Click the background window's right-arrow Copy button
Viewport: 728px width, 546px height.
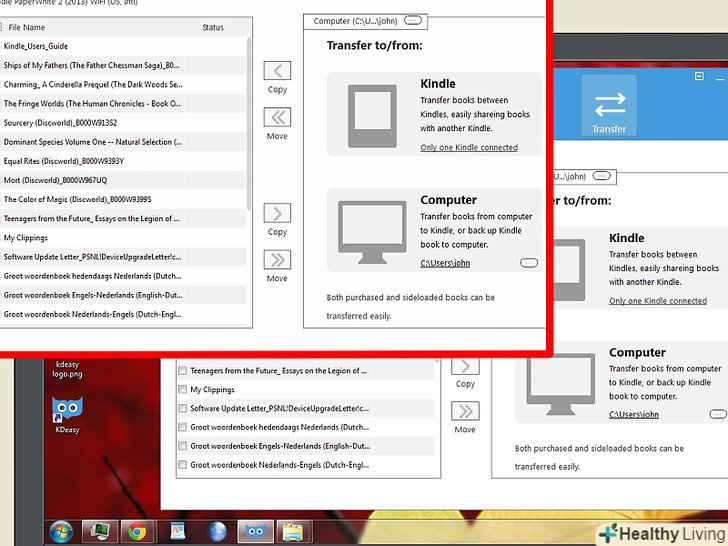point(465,366)
